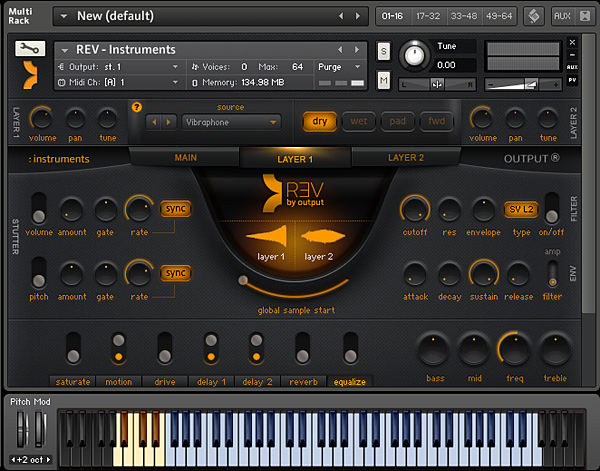Minimize the instrument with minus button
Image resolution: width=600 pixels, height=471 pixels.
point(572,55)
